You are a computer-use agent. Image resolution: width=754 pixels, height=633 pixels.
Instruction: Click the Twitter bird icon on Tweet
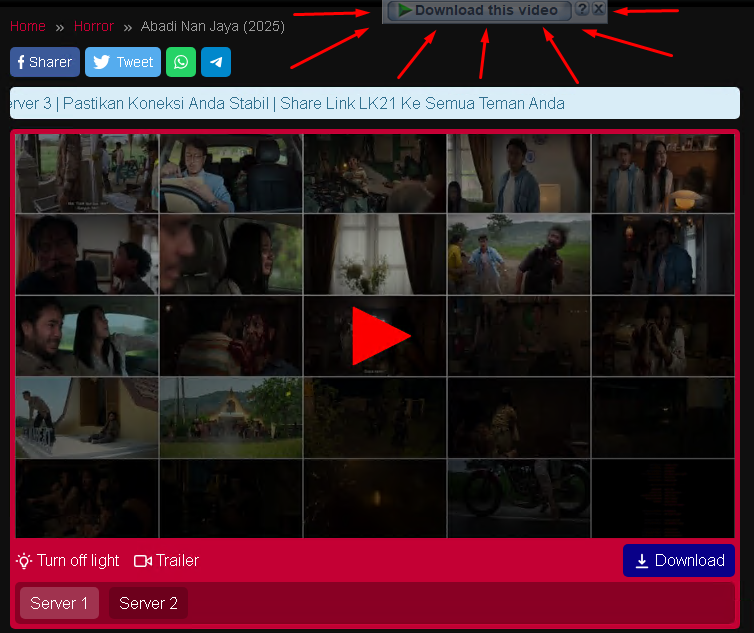point(102,62)
